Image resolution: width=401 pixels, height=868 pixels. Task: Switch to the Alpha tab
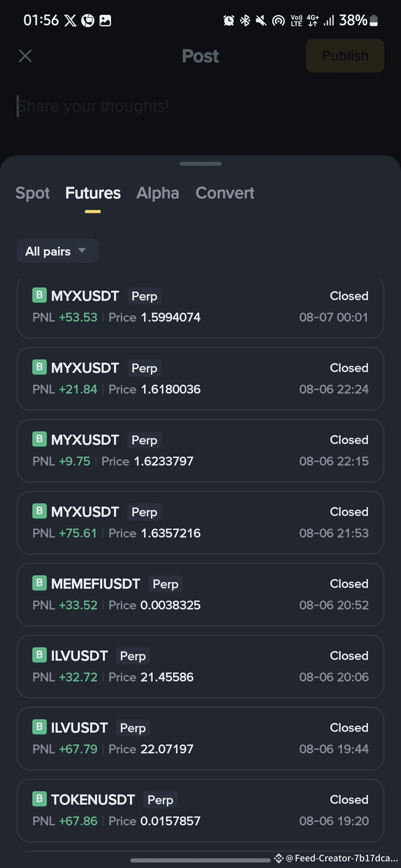pos(158,193)
